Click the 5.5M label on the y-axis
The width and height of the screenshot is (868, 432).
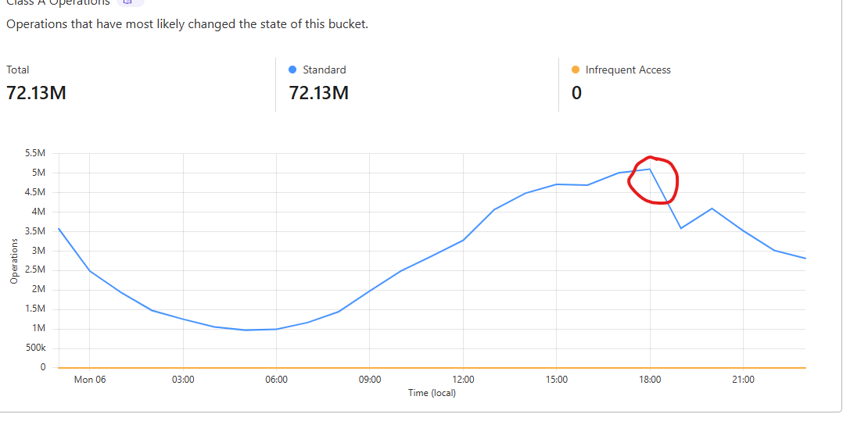[x=36, y=154]
